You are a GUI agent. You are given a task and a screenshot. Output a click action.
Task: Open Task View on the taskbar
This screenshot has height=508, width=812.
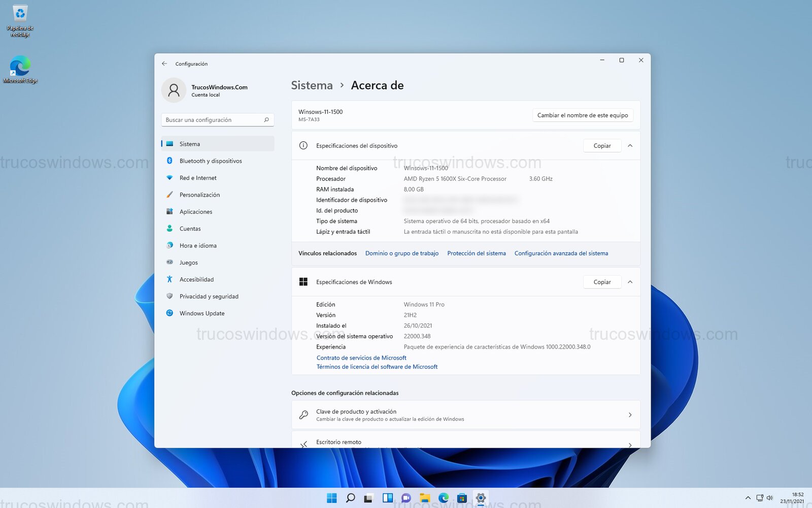coord(368,498)
